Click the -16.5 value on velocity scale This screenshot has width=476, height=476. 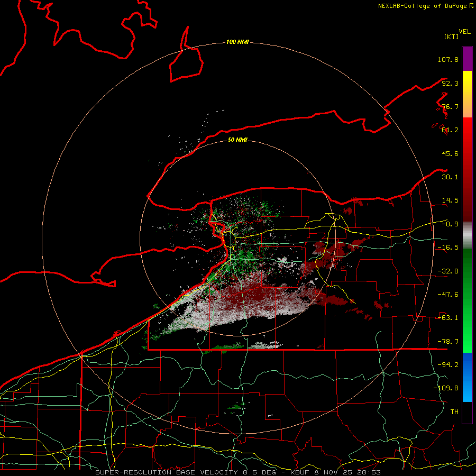click(448, 248)
